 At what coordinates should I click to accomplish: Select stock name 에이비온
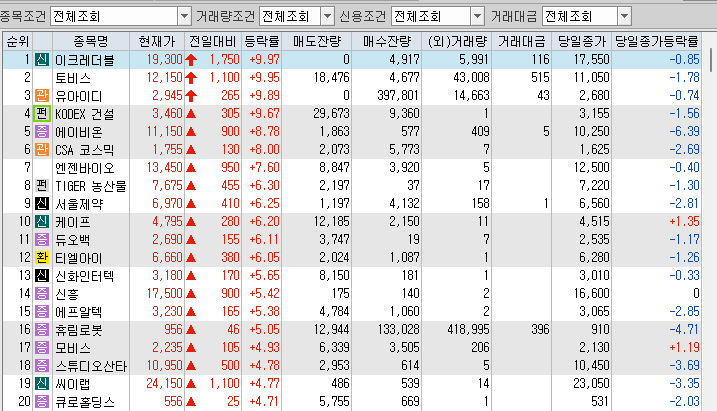pyautogui.click(x=79, y=132)
